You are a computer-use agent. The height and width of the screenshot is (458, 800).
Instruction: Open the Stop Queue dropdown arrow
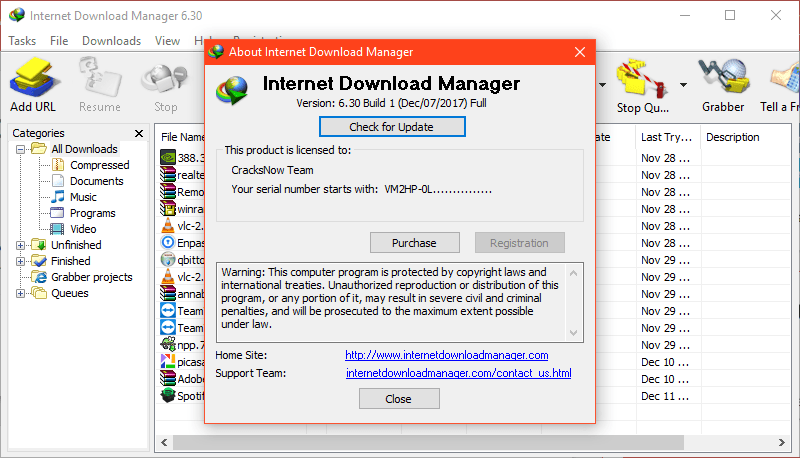(683, 85)
